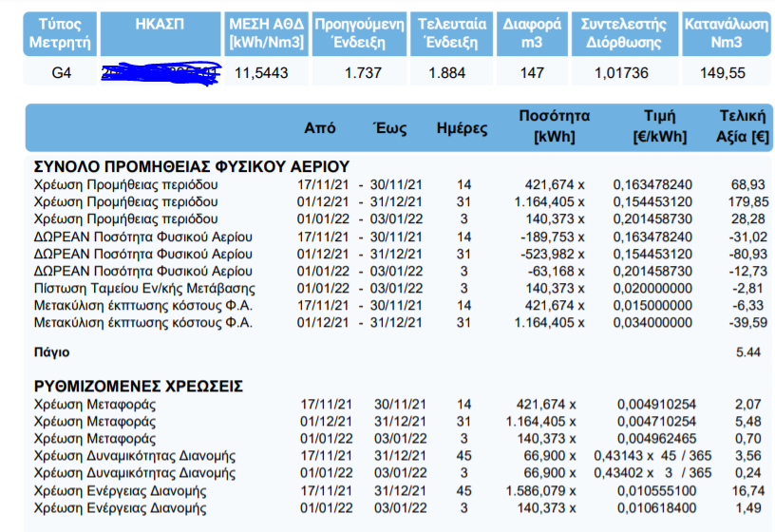Select the 'Ποσότητα [kWh]' column header
775x532 pixels.
point(554,126)
